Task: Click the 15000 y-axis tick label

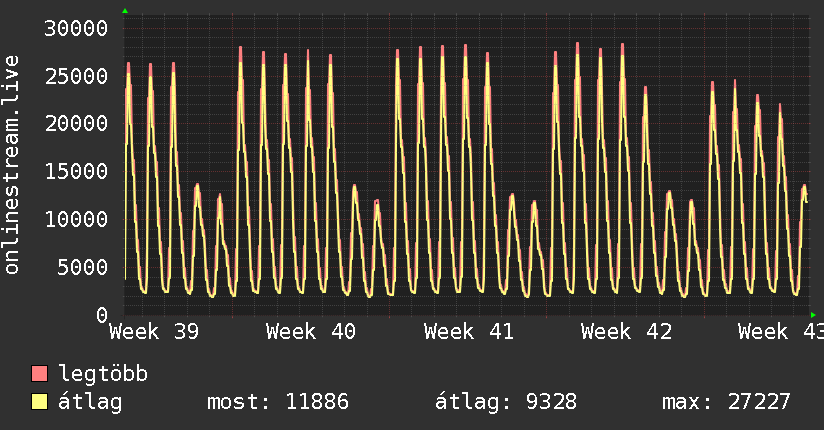Action: [76, 171]
